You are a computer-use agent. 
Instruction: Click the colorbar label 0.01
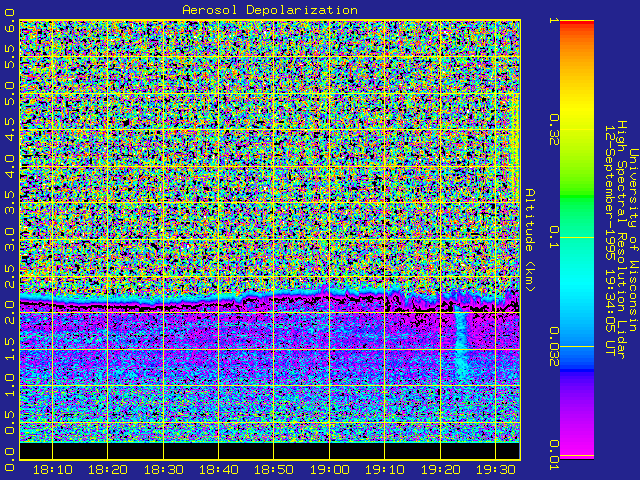pos(553,455)
